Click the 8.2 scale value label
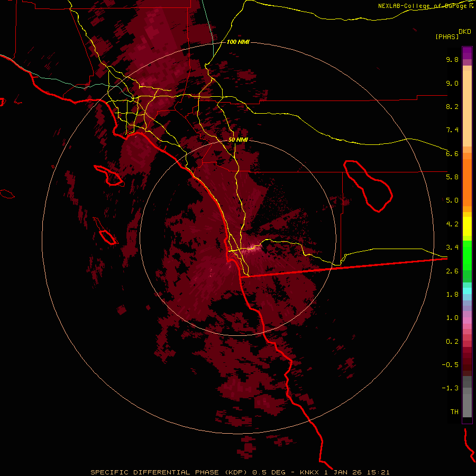The height and width of the screenshot is (476, 476). tap(452, 106)
